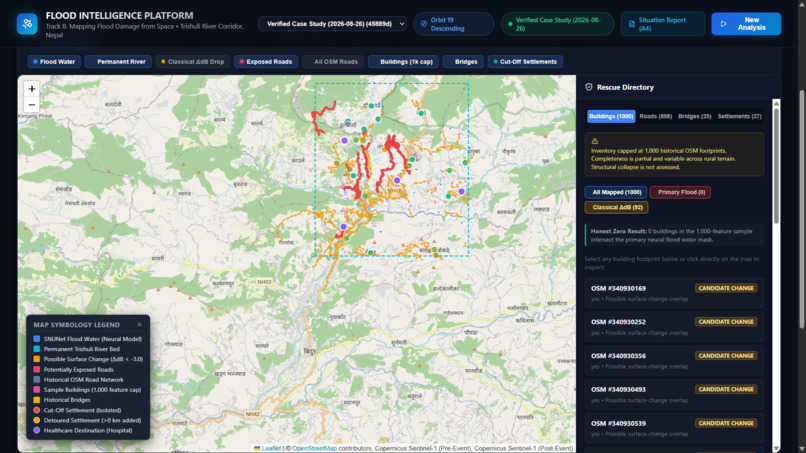Click the SNUNet Flood Water legend swatch
806x453 pixels.
point(37,339)
